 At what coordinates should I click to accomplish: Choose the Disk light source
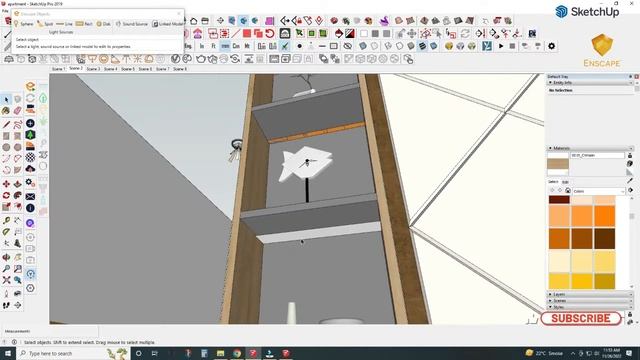103,24
